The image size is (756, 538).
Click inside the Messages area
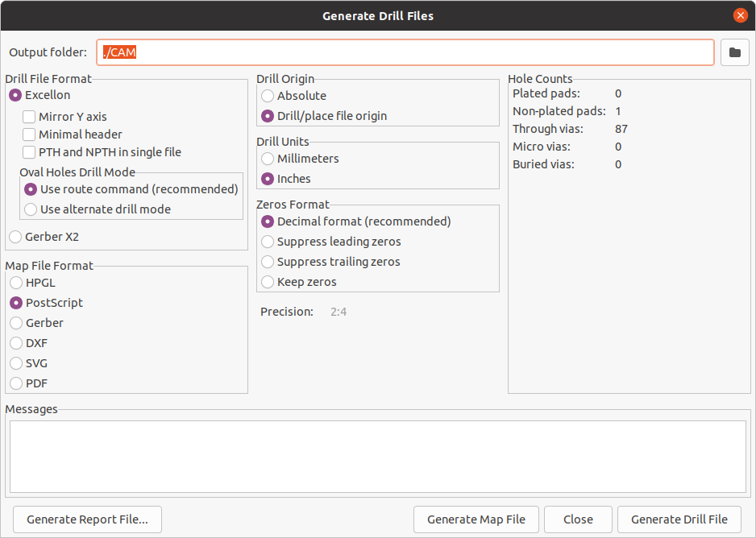click(379, 455)
